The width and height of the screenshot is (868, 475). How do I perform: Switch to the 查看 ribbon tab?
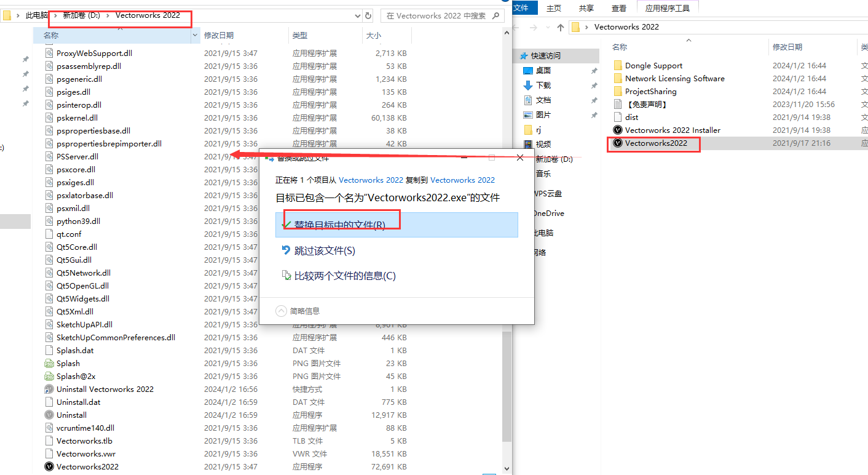click(618, 8)
